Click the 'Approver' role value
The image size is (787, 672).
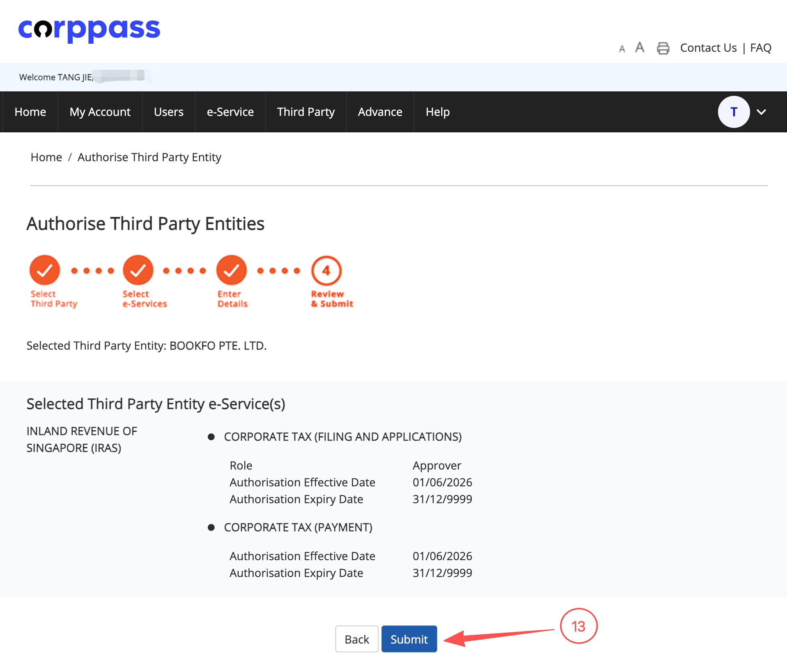click(437, 466)
